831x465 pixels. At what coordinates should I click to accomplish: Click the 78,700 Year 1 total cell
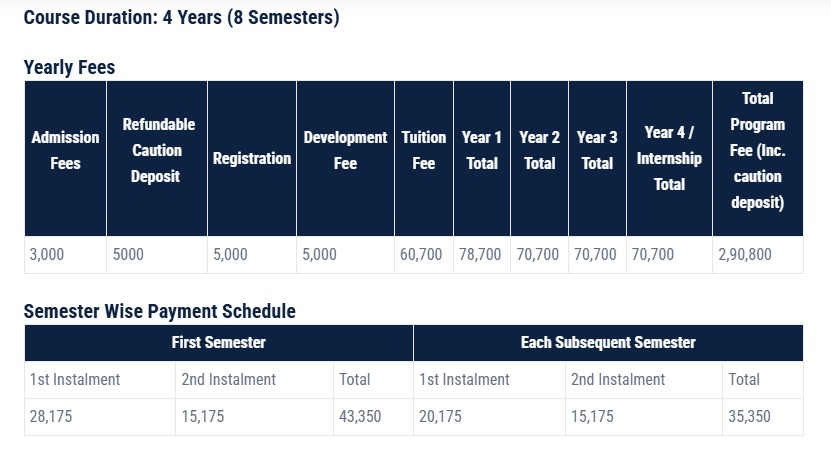pos(480,255)
